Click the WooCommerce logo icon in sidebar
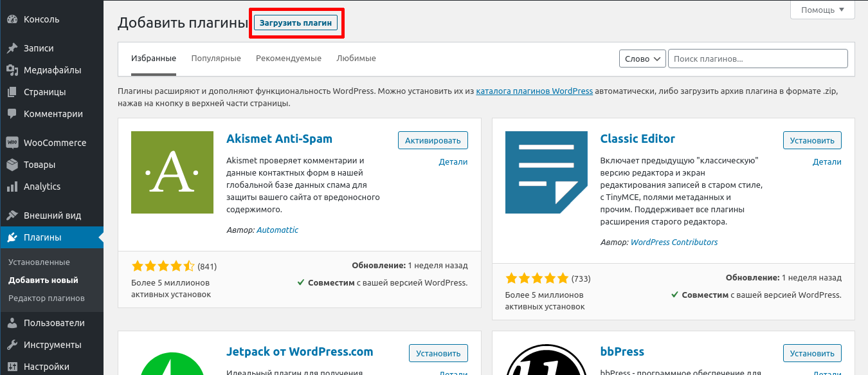868x375 pixels. (x=12, y=143)
